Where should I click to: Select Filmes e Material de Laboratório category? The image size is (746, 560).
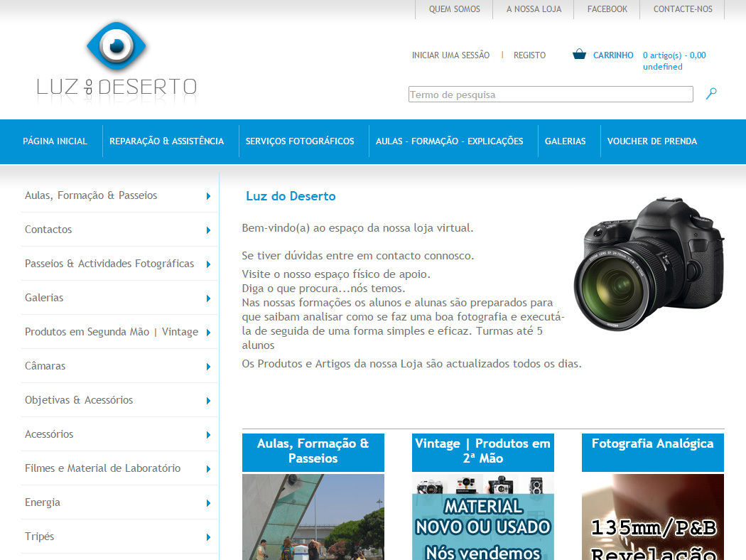[x=102, y=468]
